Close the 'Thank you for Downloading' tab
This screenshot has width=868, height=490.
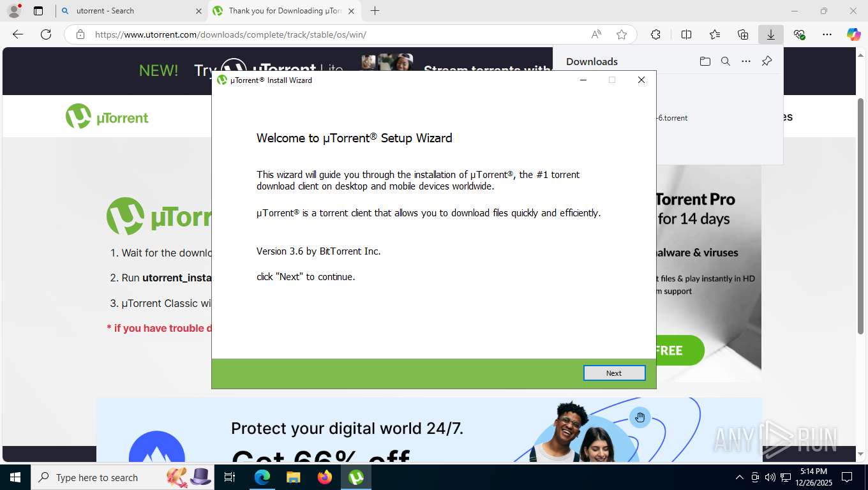351,11
